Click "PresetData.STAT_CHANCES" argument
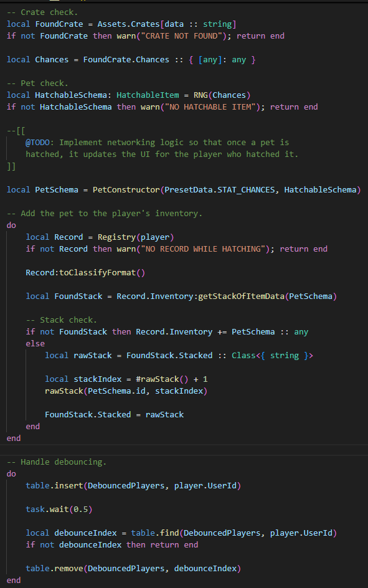Viewport: 368px width, 588px height. point(220,190)
